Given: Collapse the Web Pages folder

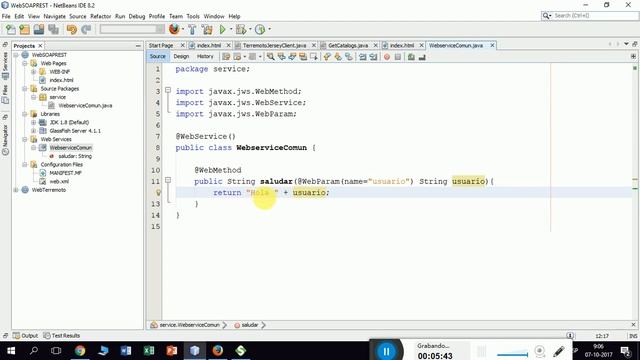Looking at the screenshot, I should point(25,63).
